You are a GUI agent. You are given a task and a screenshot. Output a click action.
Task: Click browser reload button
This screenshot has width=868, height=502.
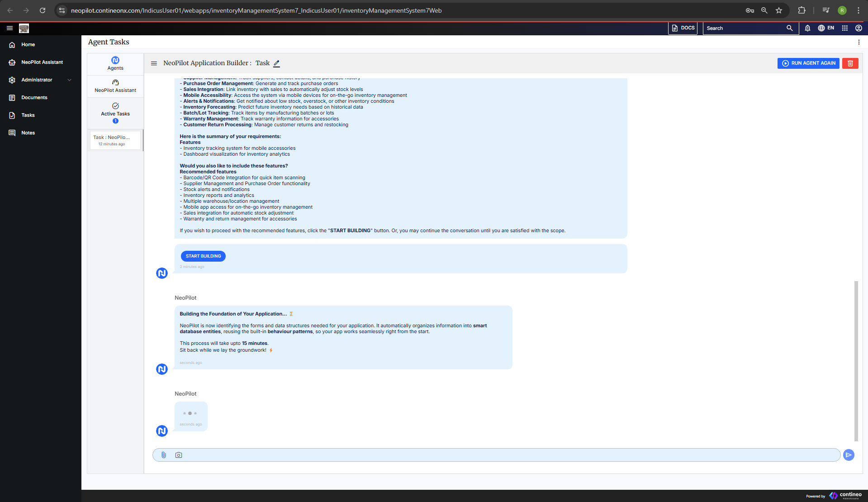pos(43,10)
